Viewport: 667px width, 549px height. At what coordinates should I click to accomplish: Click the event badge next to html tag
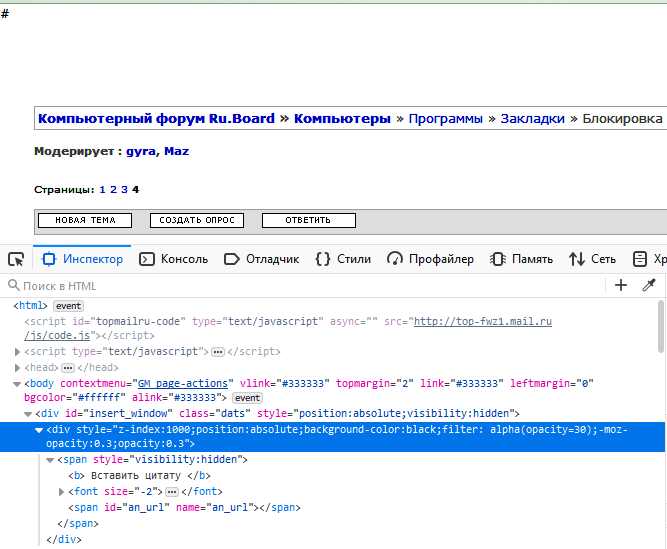[x=68, y=306]
